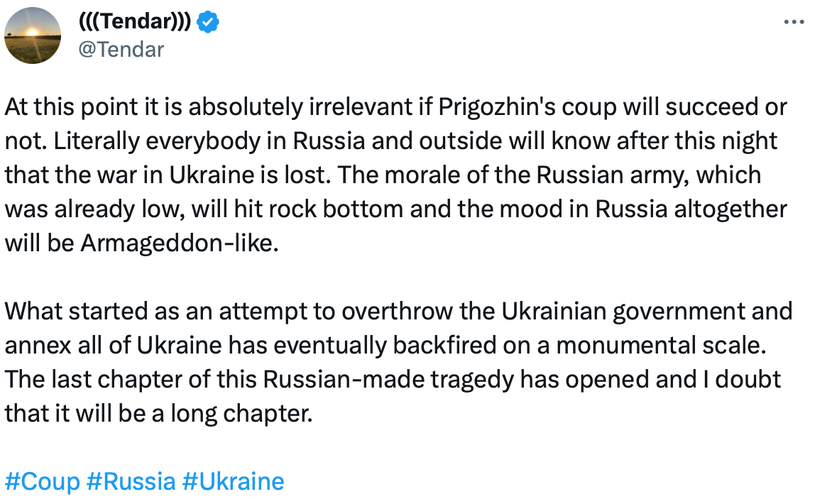The height and width of the screenshot is (504, 815).
Task: Click the word "irrelevant" in the first line
Action: [x=361, y=107]
